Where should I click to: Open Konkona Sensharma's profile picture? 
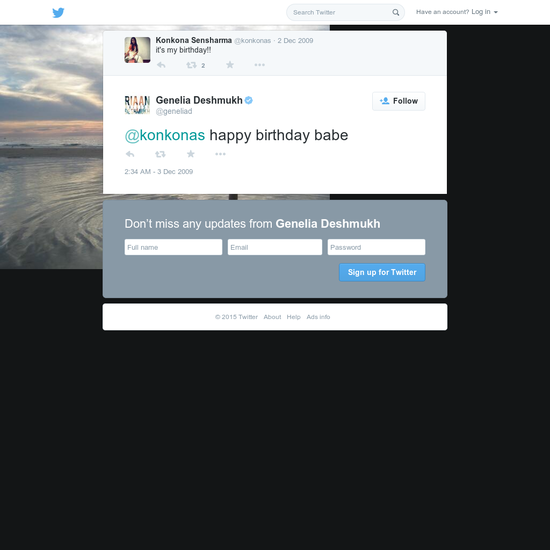tap(138, 50)
